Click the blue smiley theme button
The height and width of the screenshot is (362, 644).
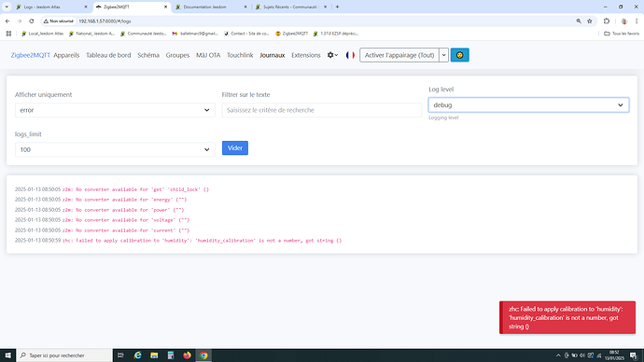(459, 55)
